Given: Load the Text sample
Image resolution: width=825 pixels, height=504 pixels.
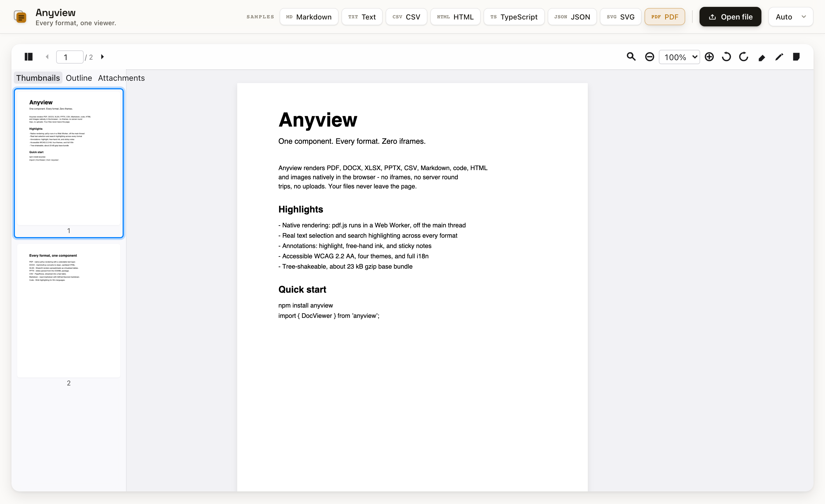Looking at the screenshot, I should 362,17.
